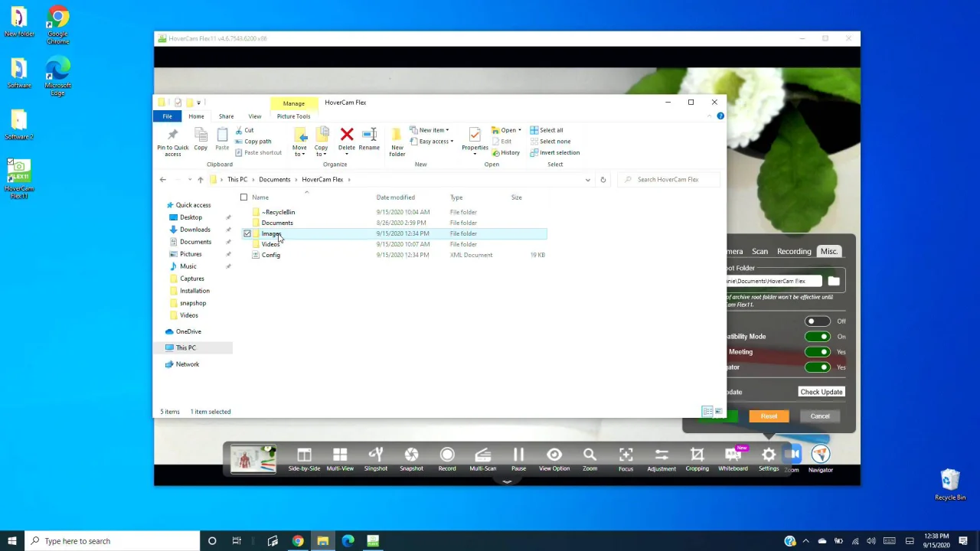Launch the Zoom meeting icon
This screenshot has height=551, width=980.
[x=792, y=459]
